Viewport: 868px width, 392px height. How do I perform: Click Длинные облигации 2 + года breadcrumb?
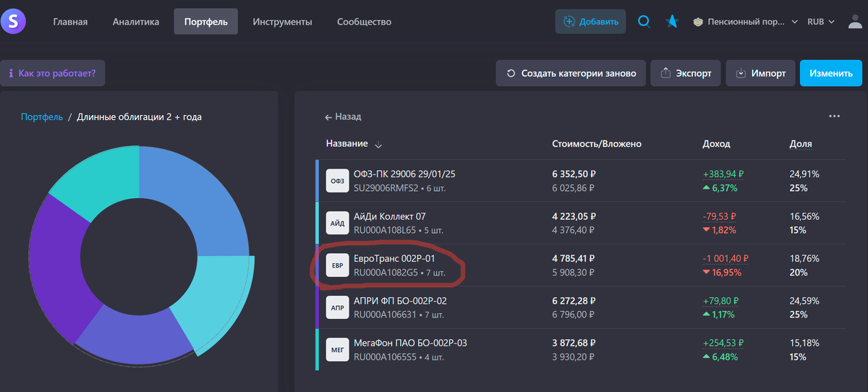click(140, 116)
